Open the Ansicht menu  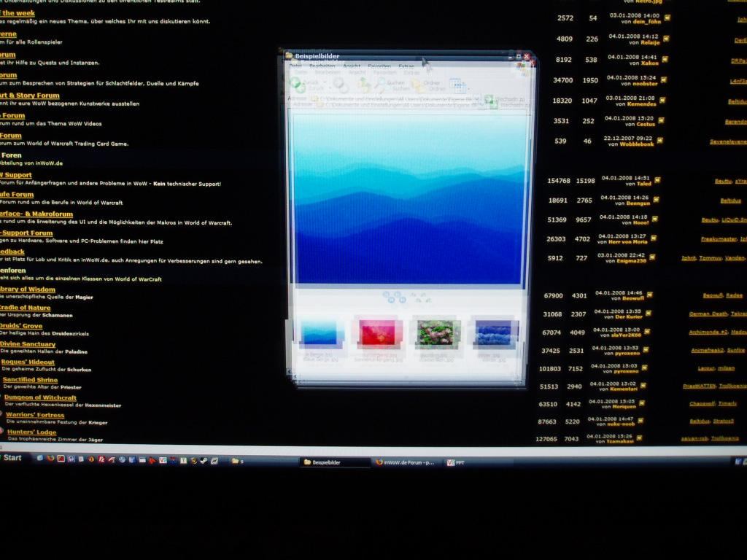[x=352, y=66]
